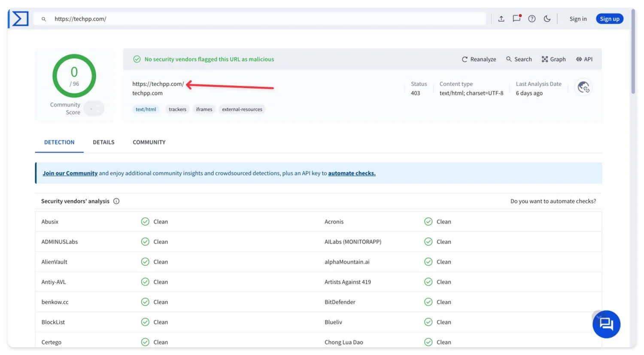This screenshot has height=355, width=644.
Task: Click the Clean check icon for AlienVault
Action: (x=145, y=262)
